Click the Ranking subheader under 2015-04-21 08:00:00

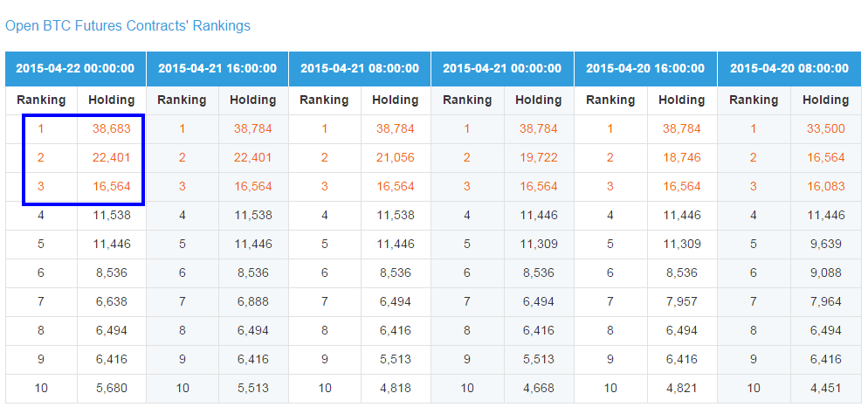pyautogui.click(x=324, y=100)
